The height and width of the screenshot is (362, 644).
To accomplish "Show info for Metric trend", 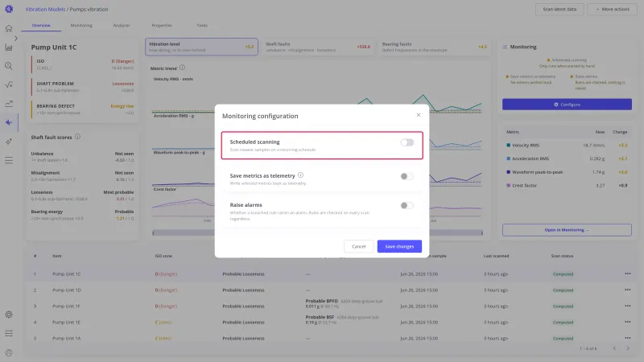I will pos(182,68).
